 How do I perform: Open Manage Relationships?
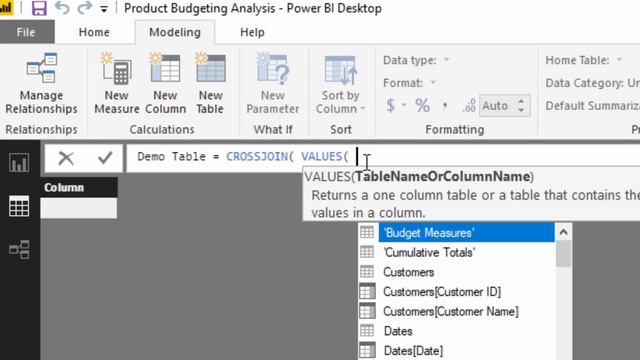(x=41, y=84)
